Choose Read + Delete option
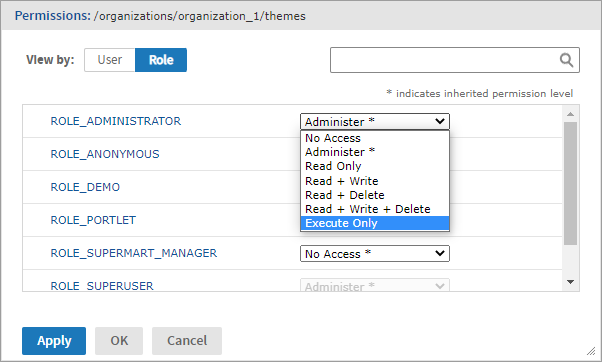This screenshot has width=602, height=362. pyautogui.click(x=375, y=195)
